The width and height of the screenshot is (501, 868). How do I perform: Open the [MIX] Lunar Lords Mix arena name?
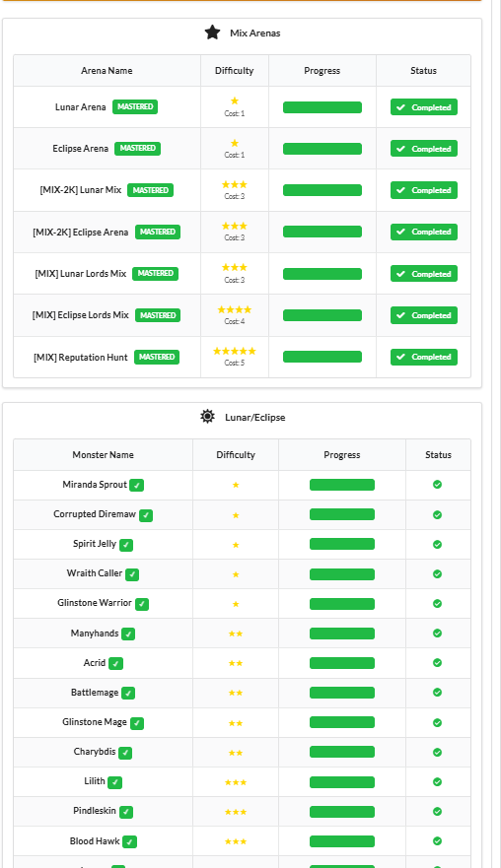pos(80,274)
